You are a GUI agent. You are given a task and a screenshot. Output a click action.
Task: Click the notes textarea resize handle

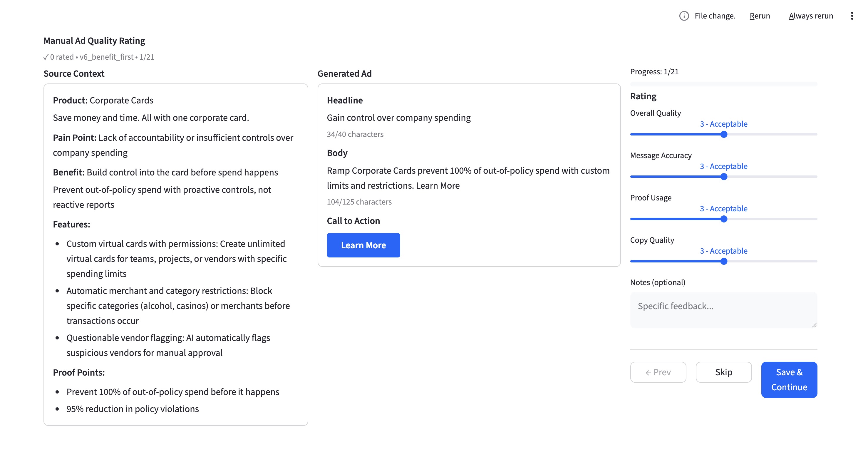coord(814,325)
